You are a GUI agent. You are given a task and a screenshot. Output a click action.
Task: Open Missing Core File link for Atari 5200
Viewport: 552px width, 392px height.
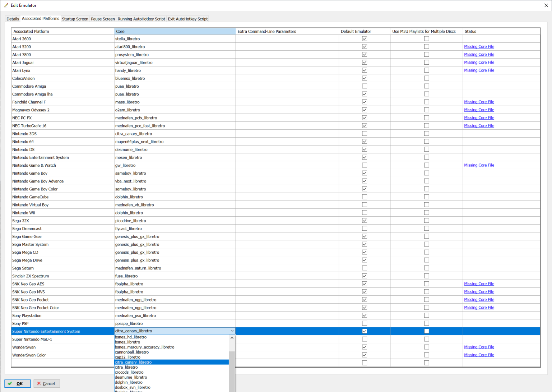(x=479, y=47)
